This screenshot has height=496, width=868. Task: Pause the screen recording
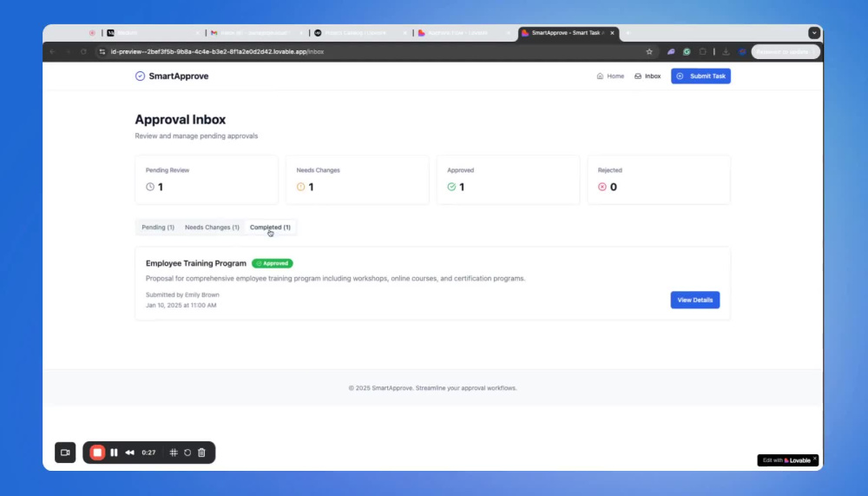[x=114, y=453]
